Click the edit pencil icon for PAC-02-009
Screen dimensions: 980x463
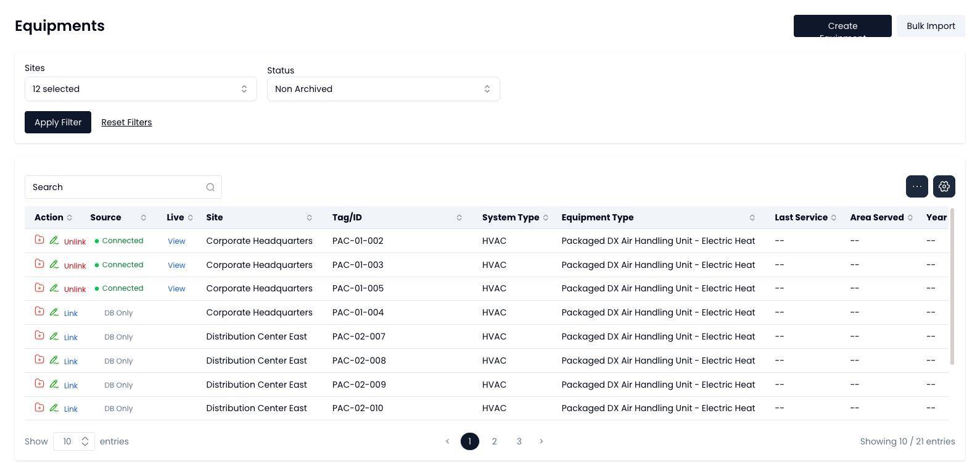click(54, 383)
